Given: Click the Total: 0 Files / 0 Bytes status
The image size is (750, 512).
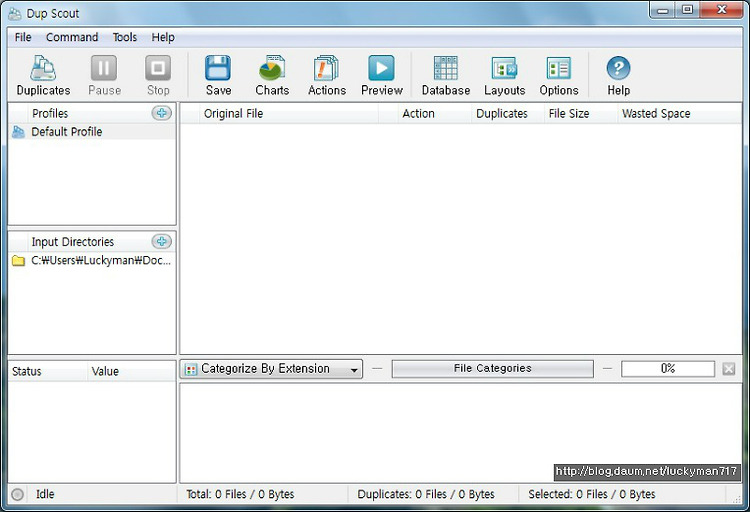Looking at the screenshot, I should click(240, 494).
